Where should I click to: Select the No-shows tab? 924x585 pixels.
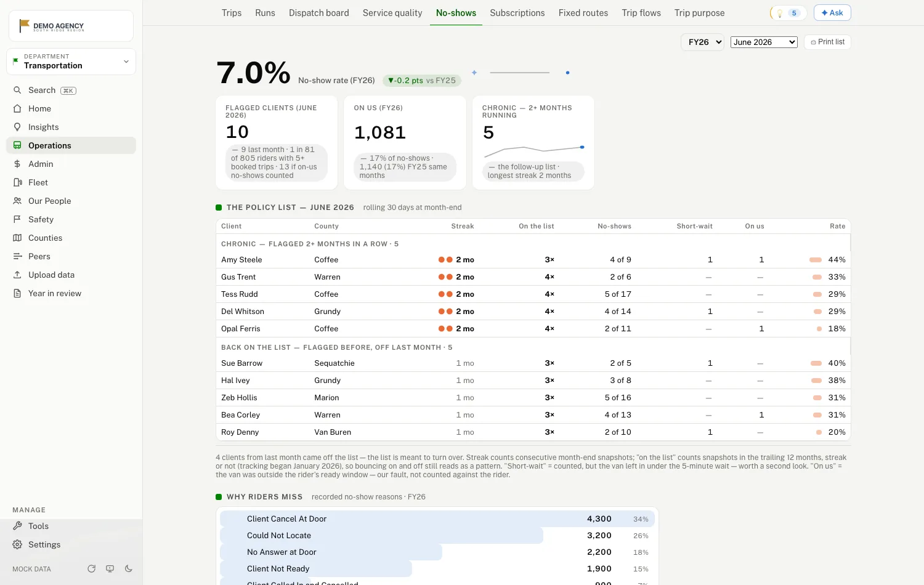tap(456, 13)
